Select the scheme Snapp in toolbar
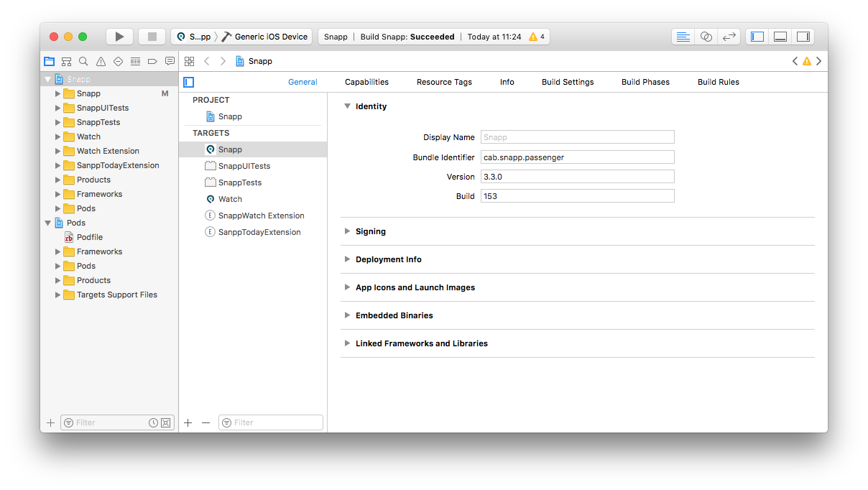Image resolution: width=868 pixels, height=490 pixels. [x=193, y=37]
